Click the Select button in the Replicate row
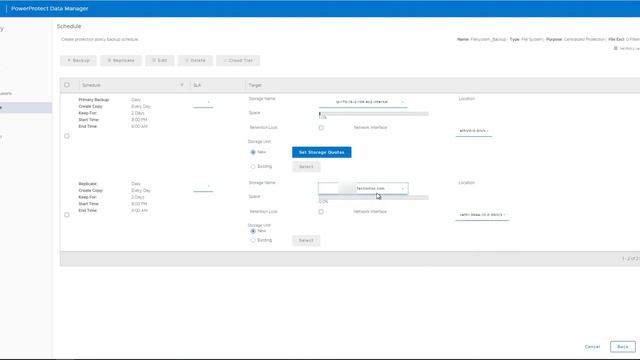 (x=306, y=240)
